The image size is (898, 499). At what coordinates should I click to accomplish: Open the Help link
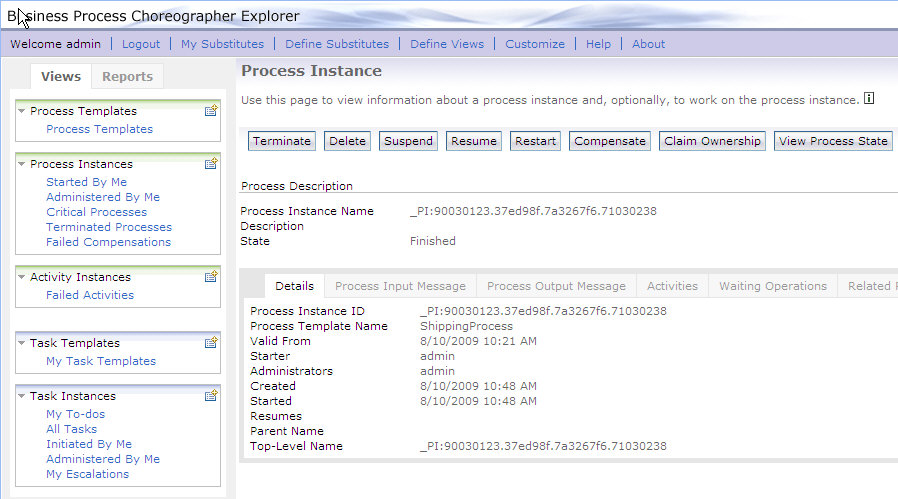(x=598, y=44)
